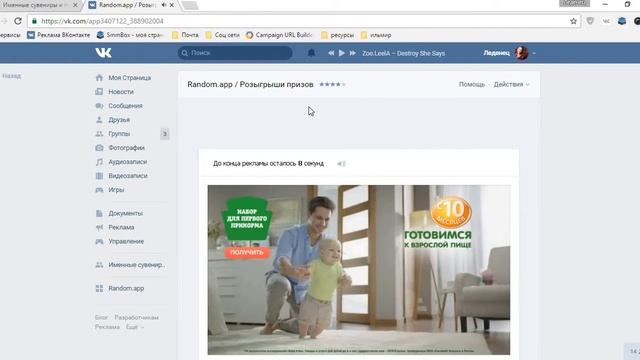Open Документы in sidebar
Screen dimensions: 640x360
coord(125,213)
